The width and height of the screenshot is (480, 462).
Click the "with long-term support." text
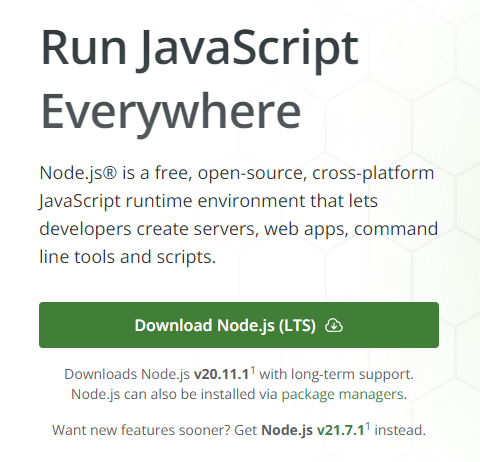click(x=337, y=375)
